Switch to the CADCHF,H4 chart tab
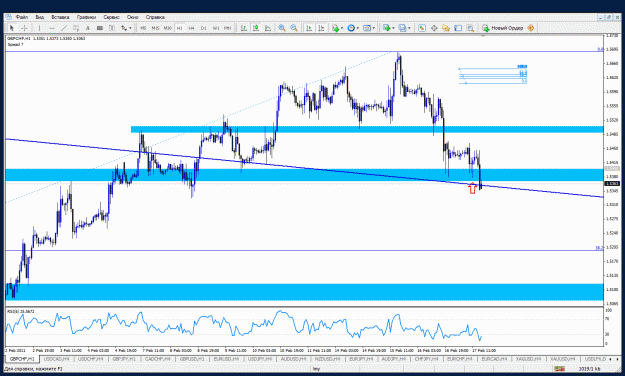This screenshot has height=376, width=625. 158,359
